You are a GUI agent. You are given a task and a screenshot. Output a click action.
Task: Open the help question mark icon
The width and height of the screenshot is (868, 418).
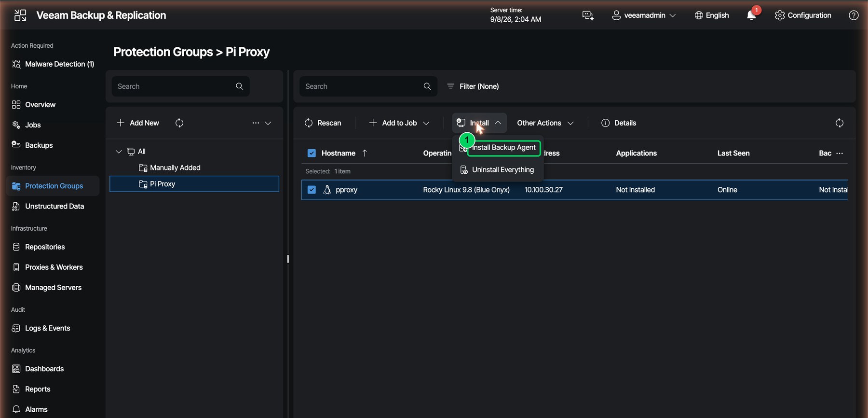(854, 15)
